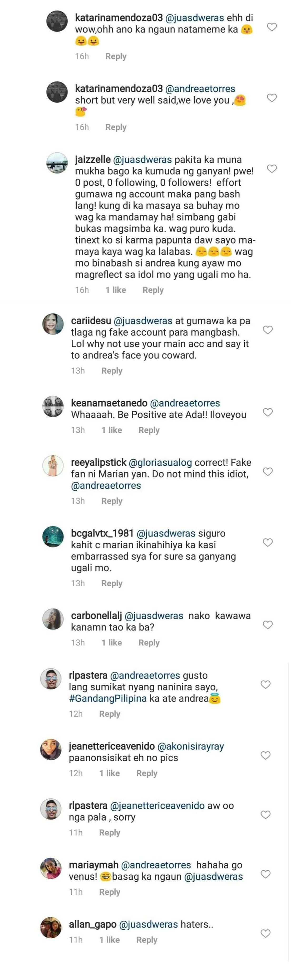Toggle like on jeanettericeavenido's comment
Viewport: 295px width, 980px height.
pyautogui.click(x=265, y=755)
